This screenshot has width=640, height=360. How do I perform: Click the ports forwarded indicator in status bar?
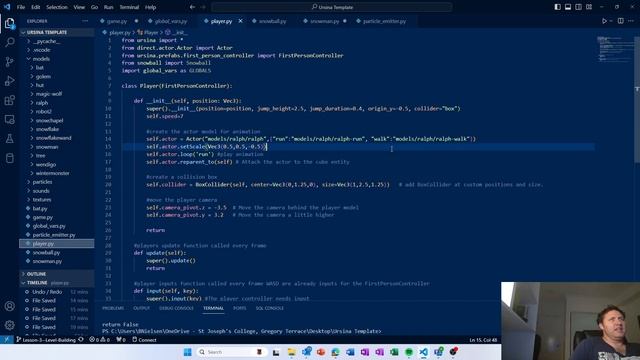point(121,340)
